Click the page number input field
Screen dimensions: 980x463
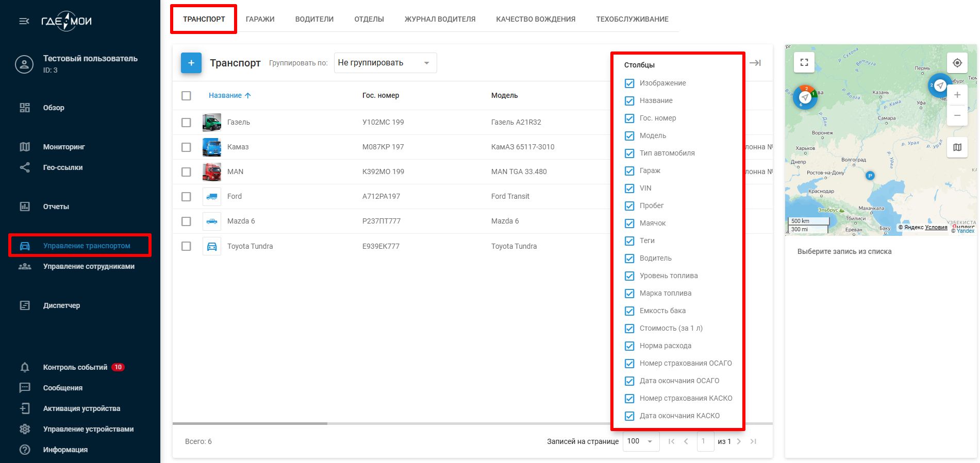(705, 441)
